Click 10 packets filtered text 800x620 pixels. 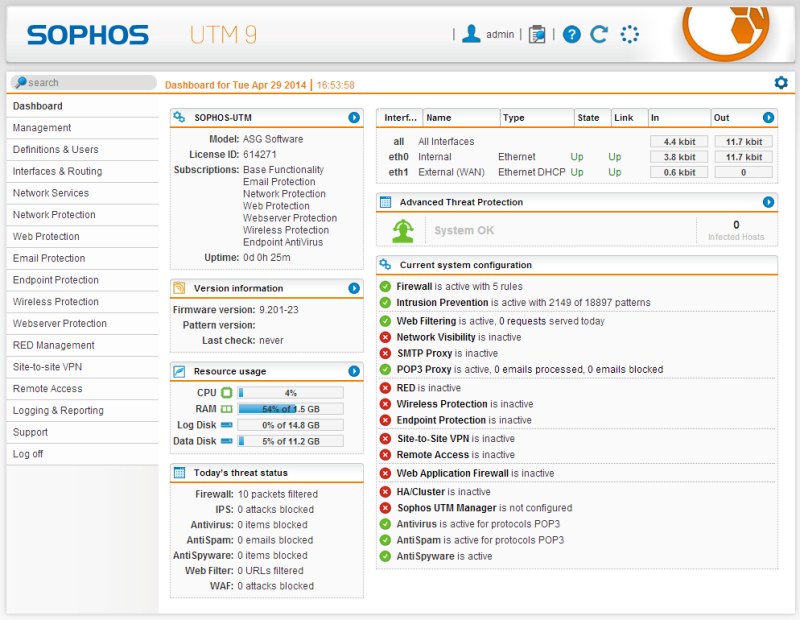[x=278, y=494]
